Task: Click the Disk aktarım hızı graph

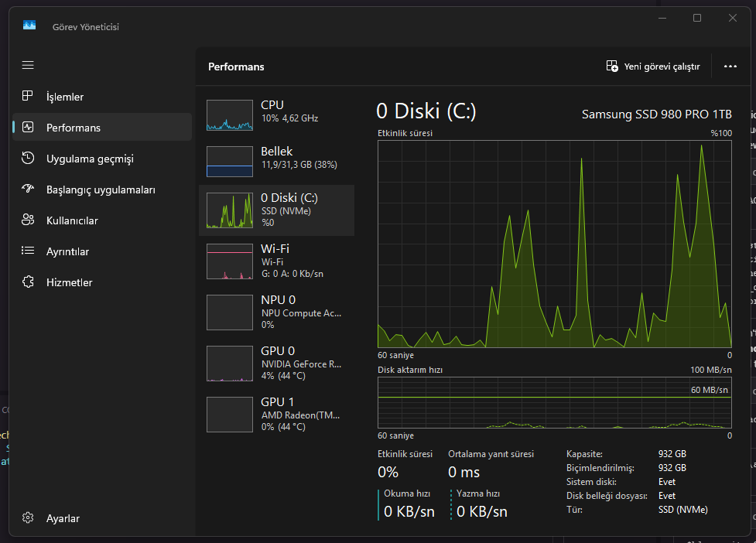Action: pos(555,403)
